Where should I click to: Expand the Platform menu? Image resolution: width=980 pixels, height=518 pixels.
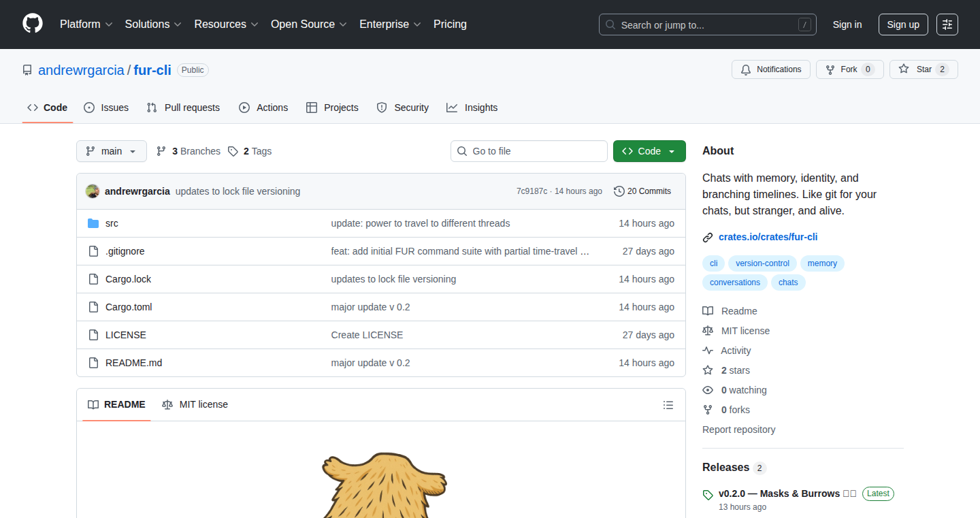pos(86,25)
